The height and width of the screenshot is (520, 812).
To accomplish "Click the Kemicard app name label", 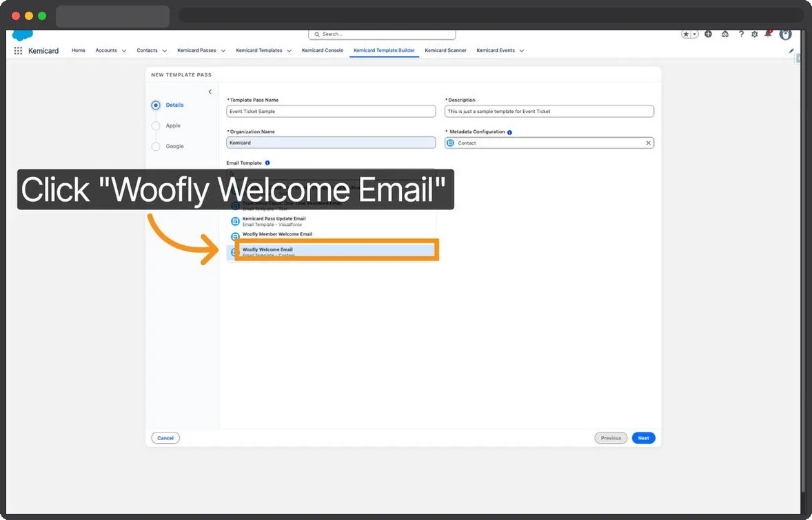I will point(43,51).
